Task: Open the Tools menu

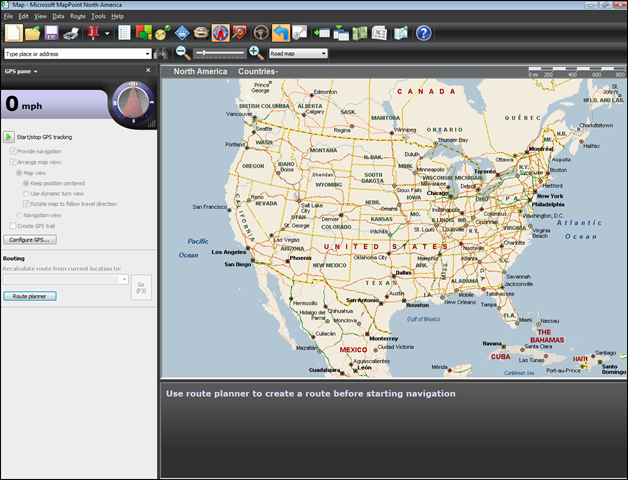Action: coord(98,16)
